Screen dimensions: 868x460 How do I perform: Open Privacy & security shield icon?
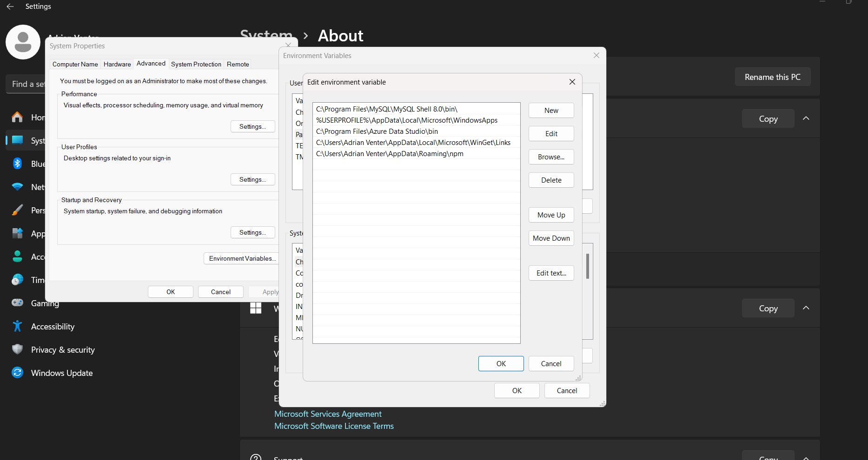point(18,349)
